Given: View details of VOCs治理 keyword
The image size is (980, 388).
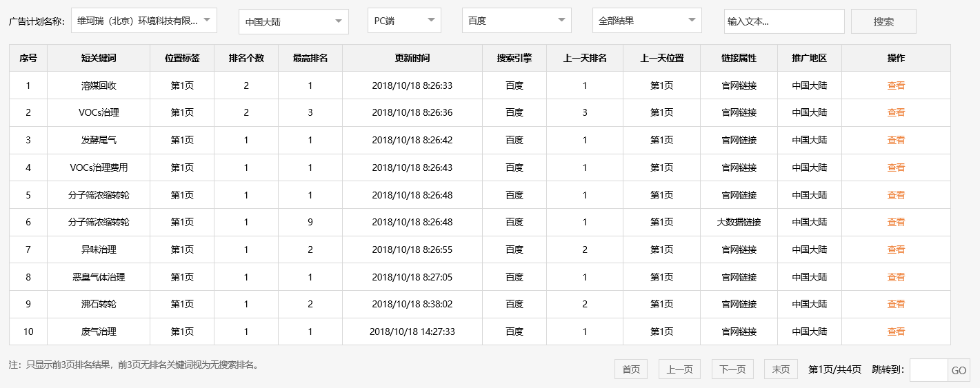Looking at the screenshot, I should pyautogui.click(x=896, y=112).
